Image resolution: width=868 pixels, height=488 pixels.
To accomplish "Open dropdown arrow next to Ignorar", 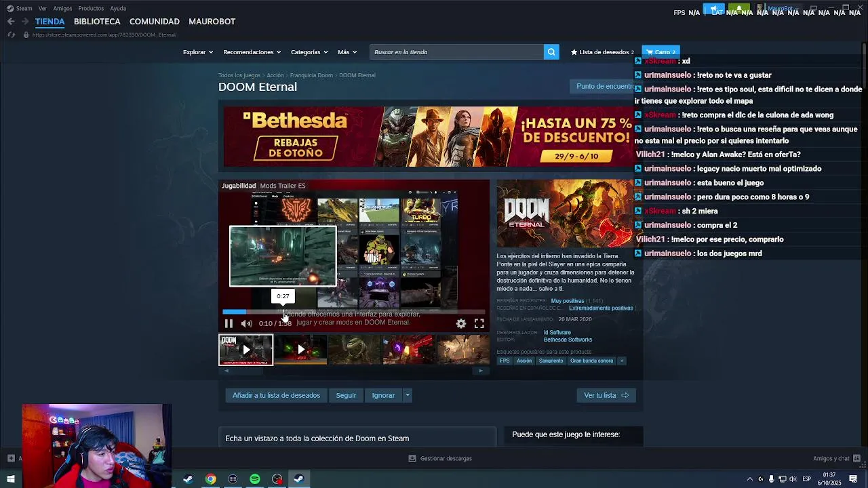I will (407, 395).
